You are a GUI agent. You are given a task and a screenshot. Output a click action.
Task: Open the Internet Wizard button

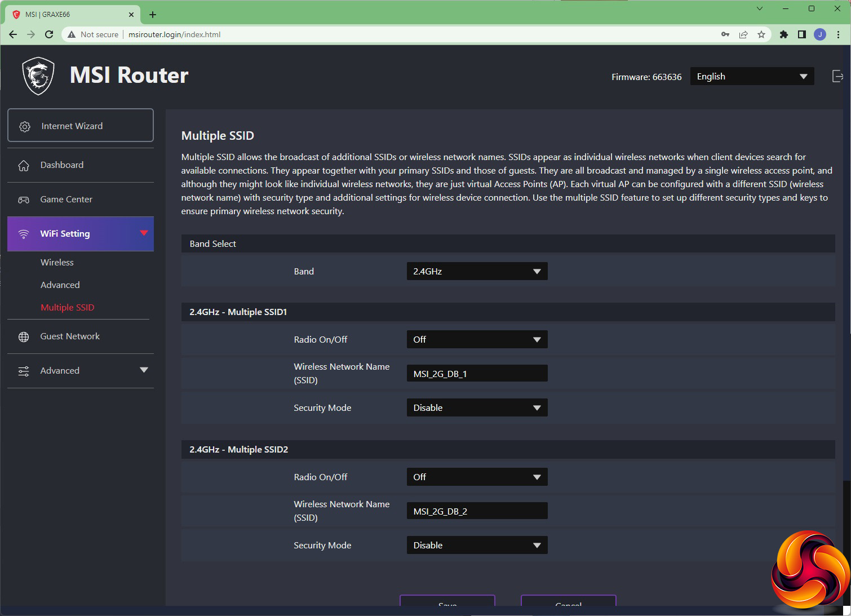[81, 126]
